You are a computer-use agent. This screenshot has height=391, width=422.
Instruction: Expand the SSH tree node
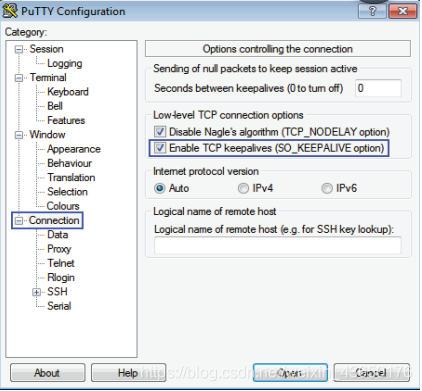pyautogui.click(x=36, y=292)
